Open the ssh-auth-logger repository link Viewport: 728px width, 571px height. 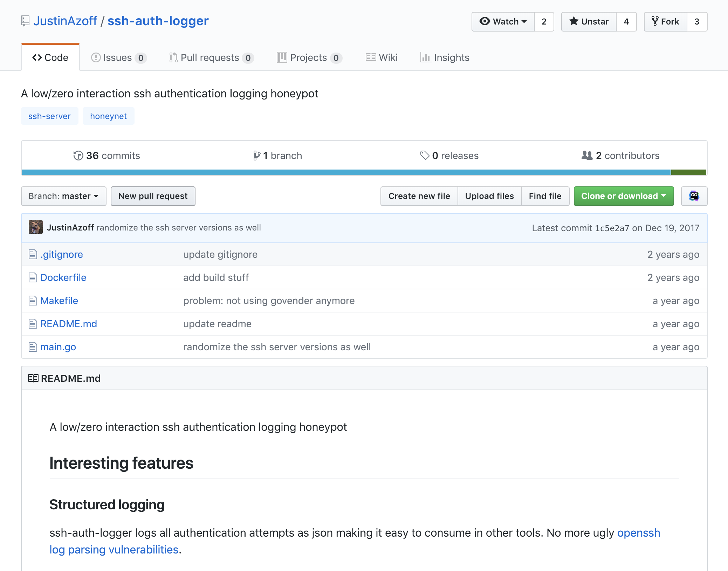(158, 21)
